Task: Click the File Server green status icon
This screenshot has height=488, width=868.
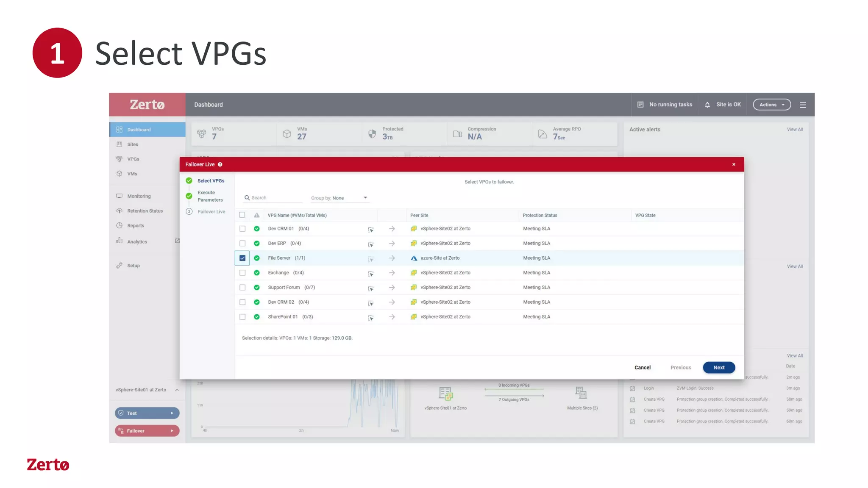Action: click(257, 258)
